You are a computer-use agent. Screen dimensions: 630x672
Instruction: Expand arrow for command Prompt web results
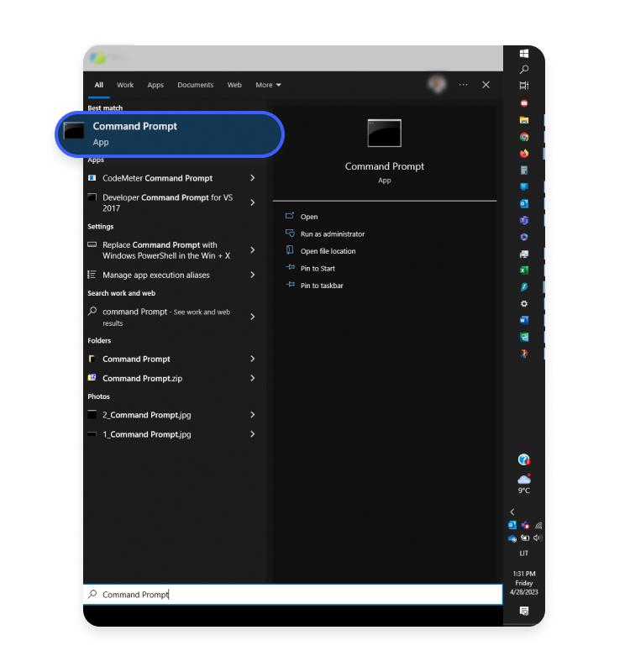[x=253, y=317]
